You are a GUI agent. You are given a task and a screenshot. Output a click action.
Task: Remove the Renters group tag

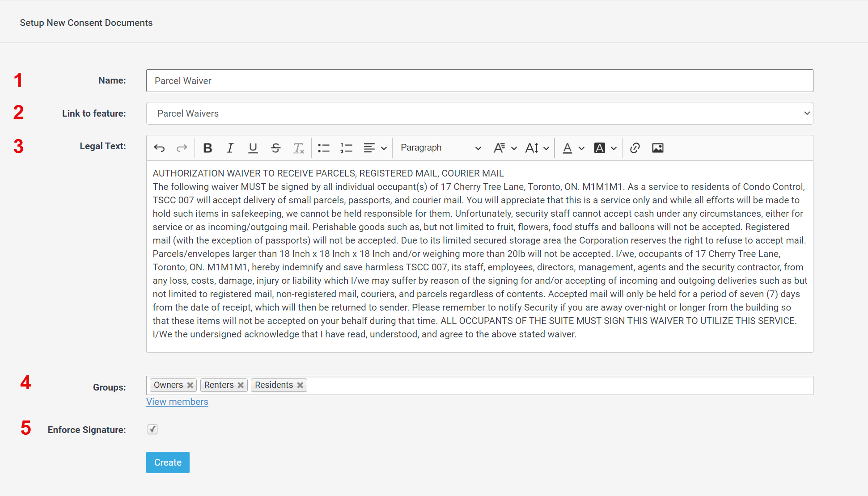point(241,385)
